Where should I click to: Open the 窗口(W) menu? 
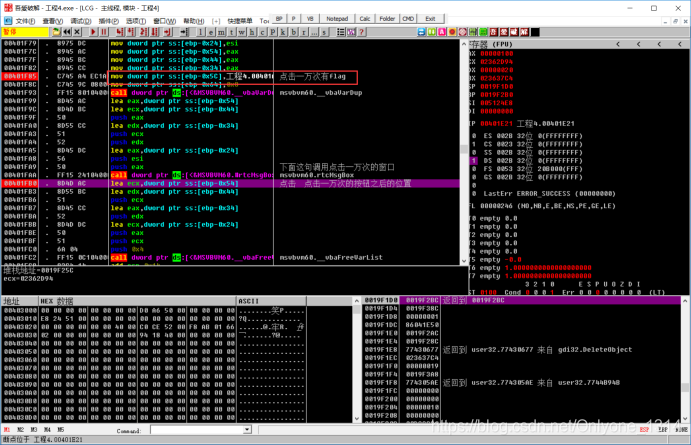pyautogui.click(x=165, y=21)
